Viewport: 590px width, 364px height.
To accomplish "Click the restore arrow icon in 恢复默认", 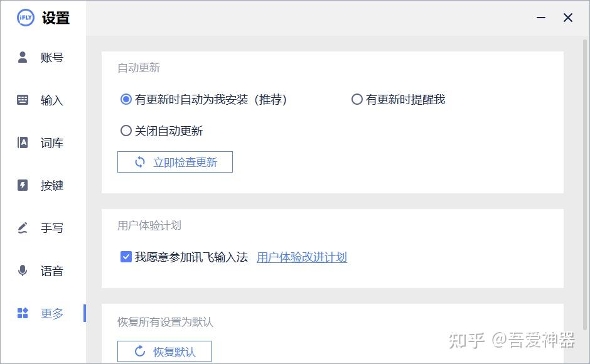I will 140,351.
